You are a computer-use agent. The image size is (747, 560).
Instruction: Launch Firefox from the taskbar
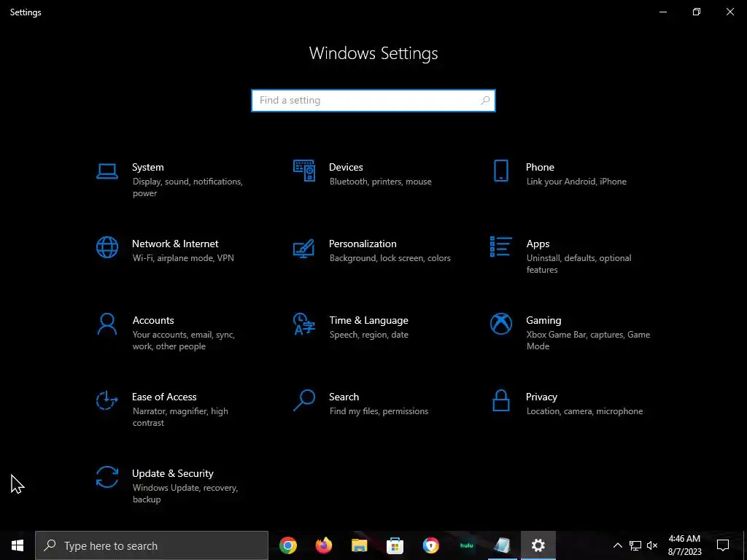(x=324, y=545)
